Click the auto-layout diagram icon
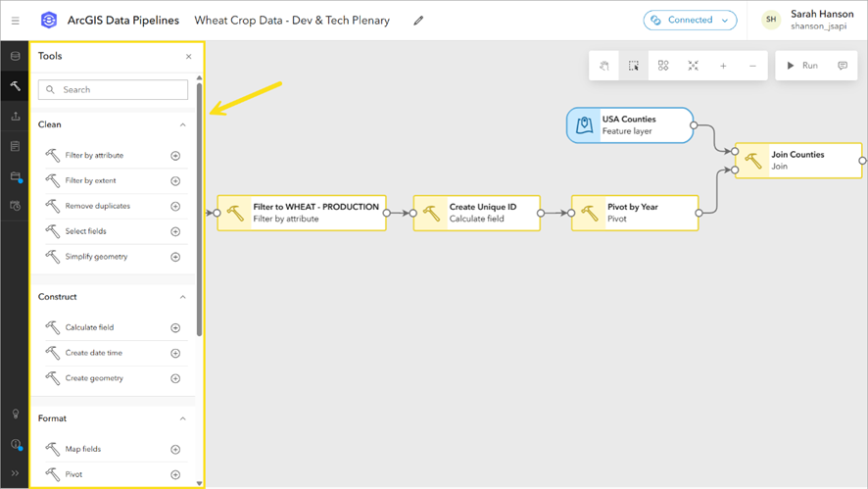This screenshot has width=868, height=489. 663,66
